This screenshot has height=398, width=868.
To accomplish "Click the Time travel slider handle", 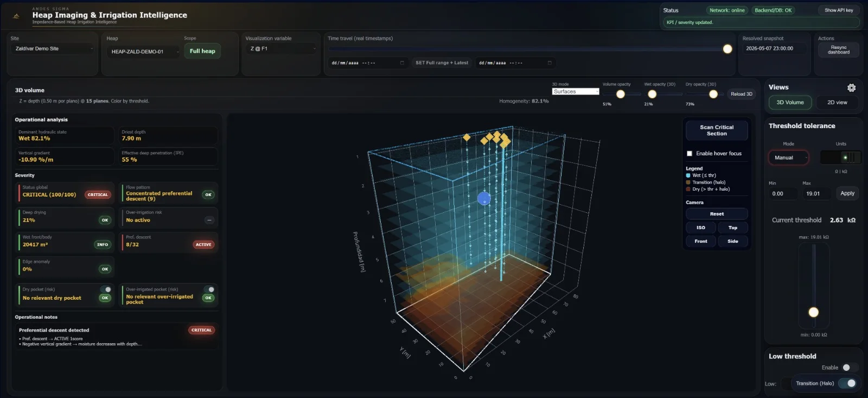I will (727, 49).
